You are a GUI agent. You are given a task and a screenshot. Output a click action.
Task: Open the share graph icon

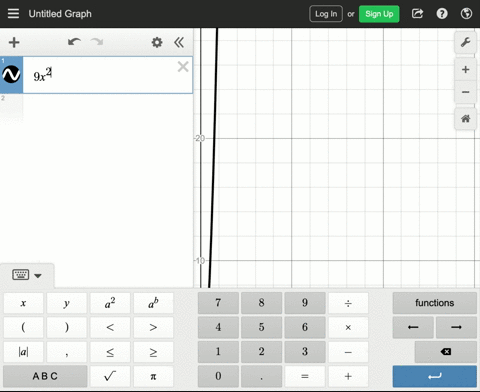tap(417, 14)
